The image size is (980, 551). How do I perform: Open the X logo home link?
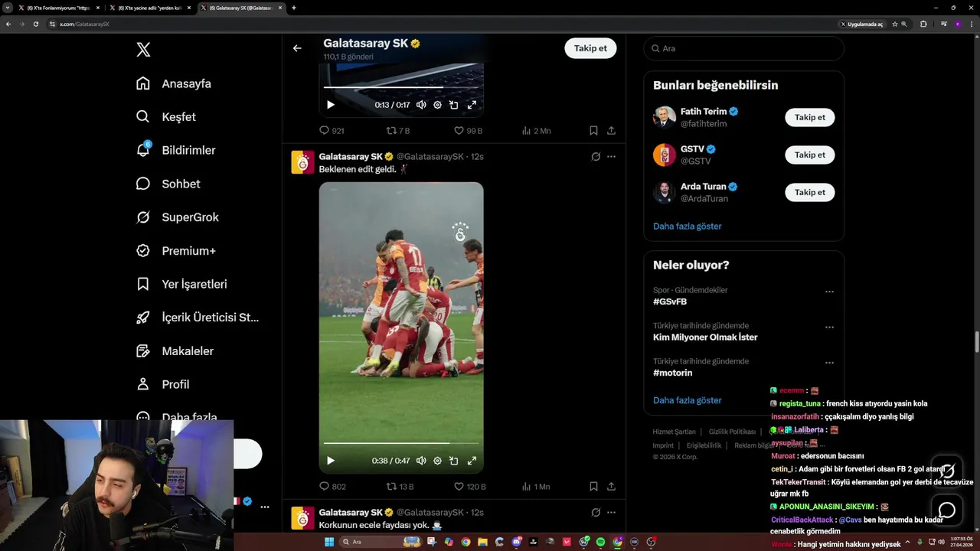143,50
